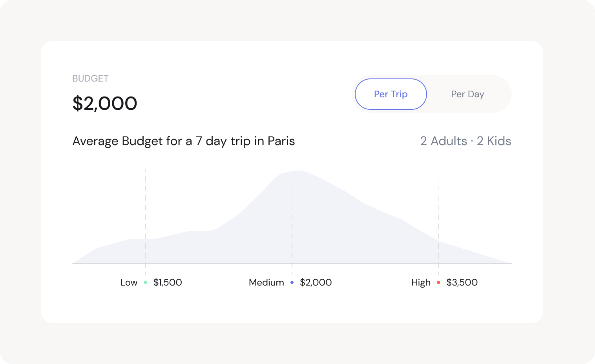
Task: Click the Low label under the chart
Action: click(x=129, y=282)
